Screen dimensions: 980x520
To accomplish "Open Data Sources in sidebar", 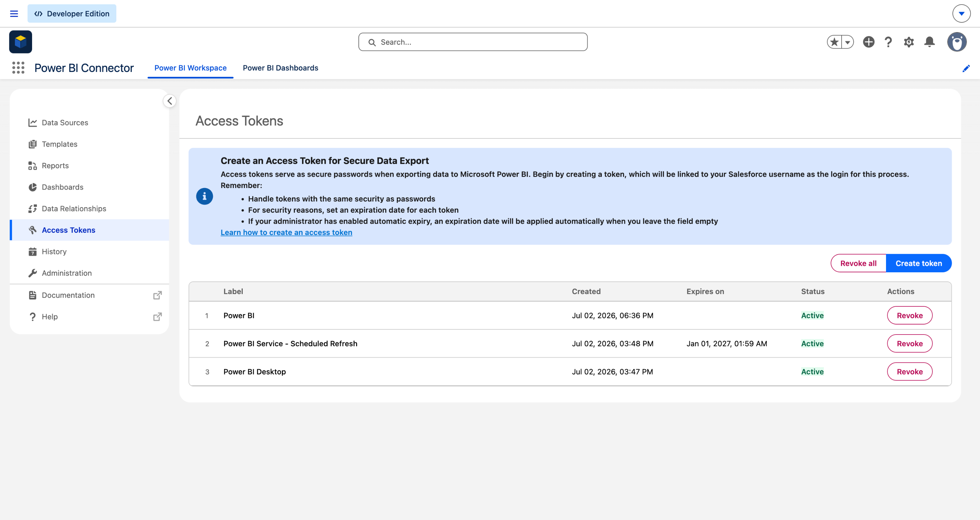I will tap(89, 123).
